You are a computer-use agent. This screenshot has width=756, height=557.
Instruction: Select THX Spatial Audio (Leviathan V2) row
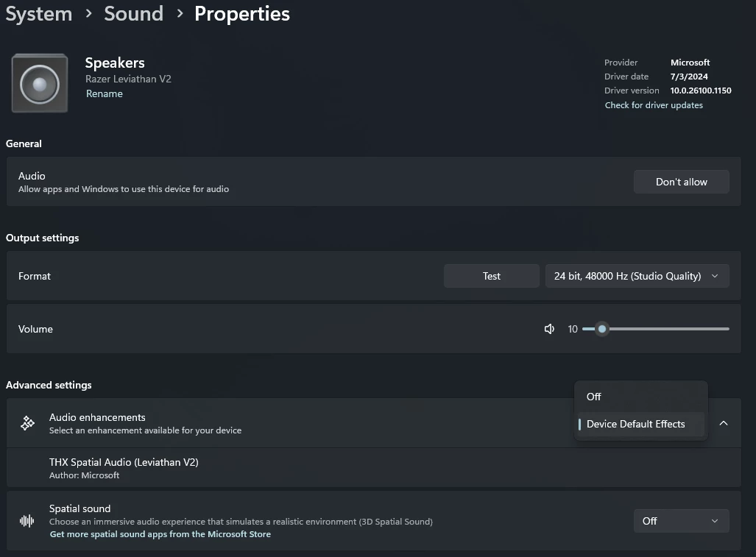[x=374, y=468]
